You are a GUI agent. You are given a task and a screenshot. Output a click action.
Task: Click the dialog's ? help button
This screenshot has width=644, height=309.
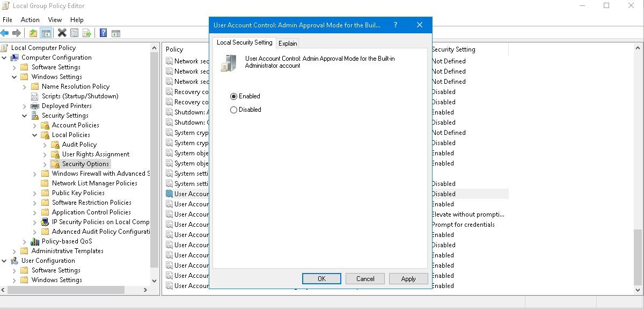pyautogui.click(x=396, y=25)
